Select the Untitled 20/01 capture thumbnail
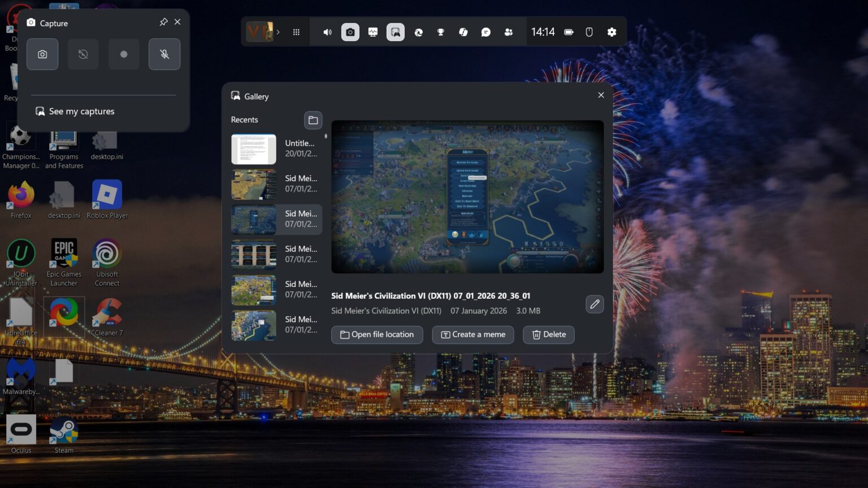868x488 pixels. (x=253, y=149)
